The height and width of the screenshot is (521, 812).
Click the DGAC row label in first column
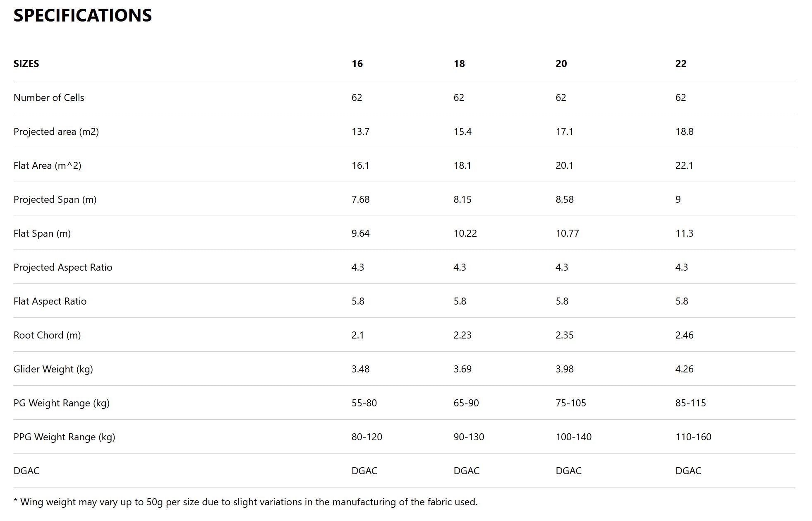26,471
